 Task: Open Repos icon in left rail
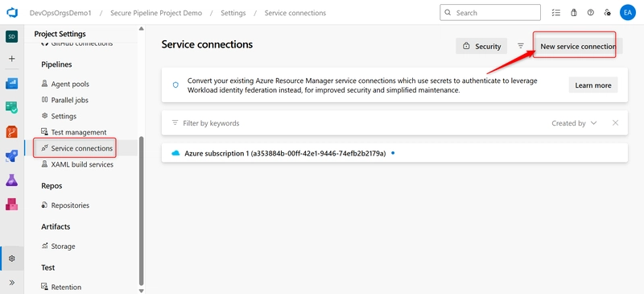pyautogui.click(x=11, y=132)
